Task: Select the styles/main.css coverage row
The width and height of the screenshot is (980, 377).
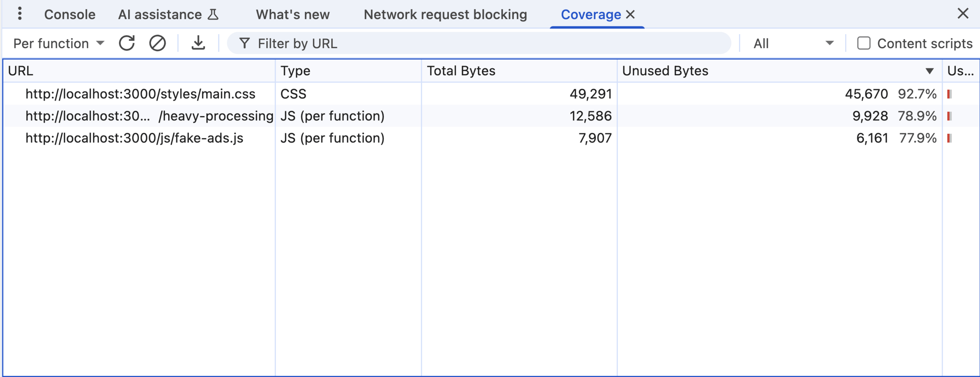Action: 140,94
